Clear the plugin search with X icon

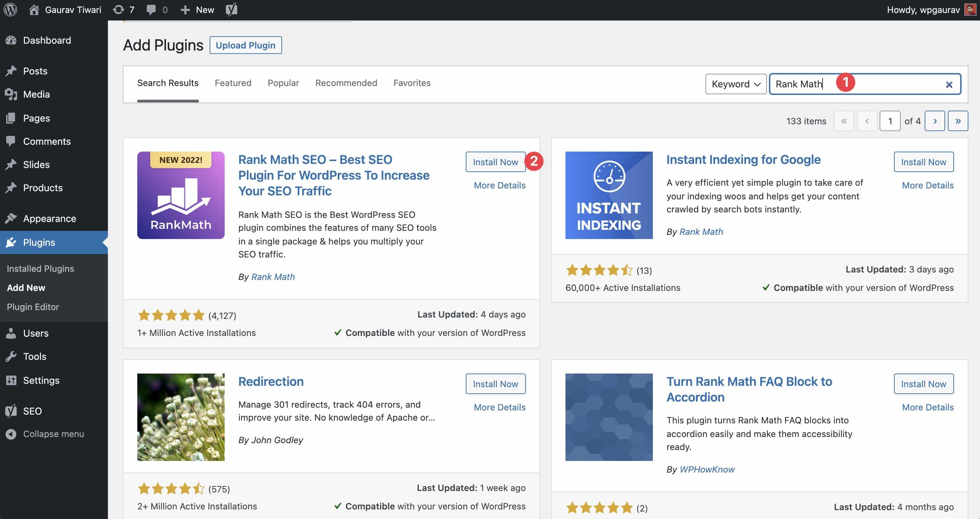click(949, 84)
